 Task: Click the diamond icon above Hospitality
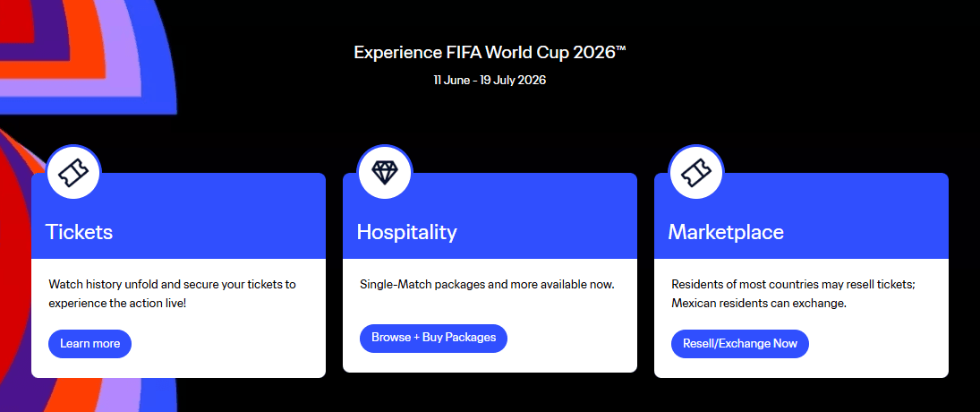point(384,171)
